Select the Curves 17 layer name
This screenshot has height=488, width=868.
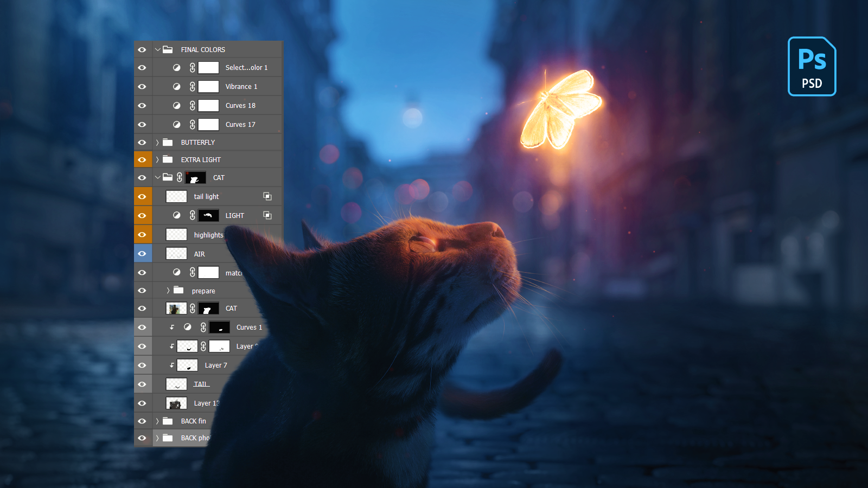tap(240, 125)
